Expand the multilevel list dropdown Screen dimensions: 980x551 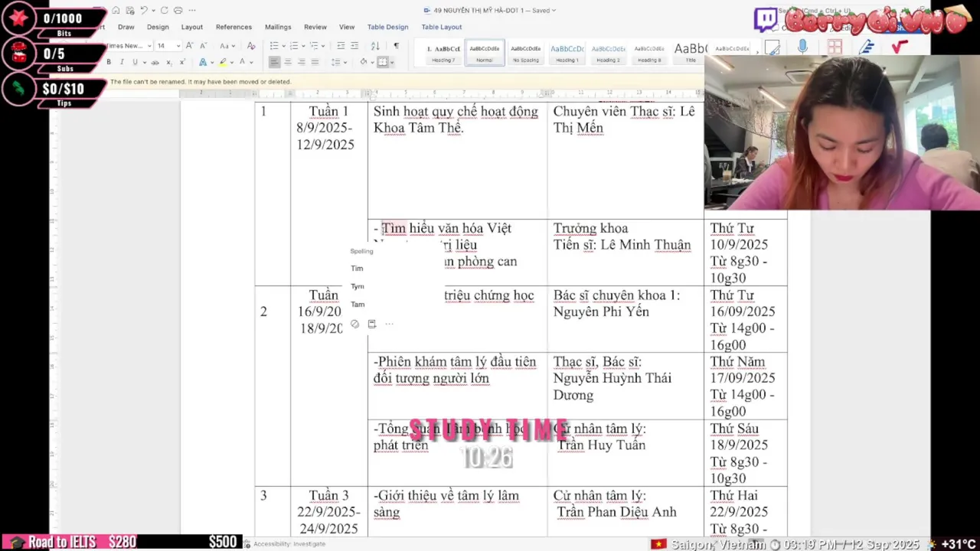pyautogui.click(x=323, y=46)
